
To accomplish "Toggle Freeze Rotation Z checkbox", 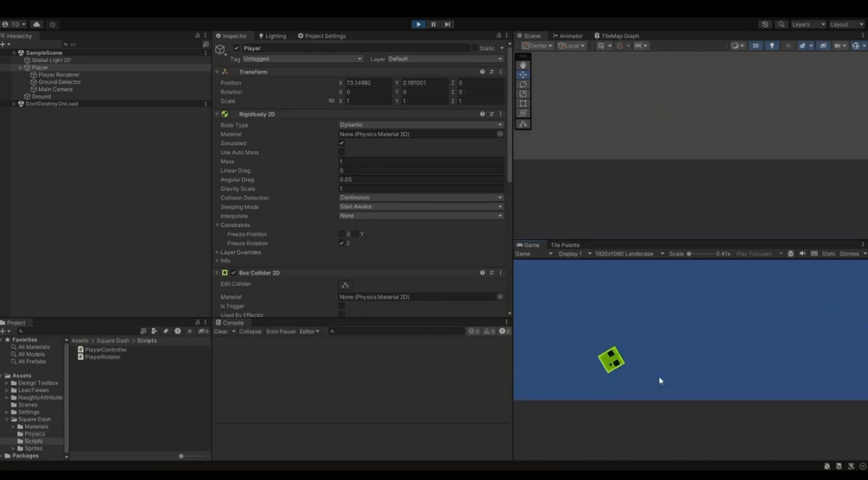I will coord(341,243).
